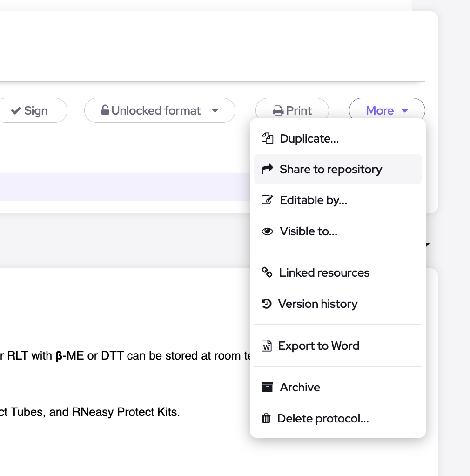Open the Unlocked format dropdown arrow
The height and width of the screenshot is (476, 470).
(x=215, y=111)
